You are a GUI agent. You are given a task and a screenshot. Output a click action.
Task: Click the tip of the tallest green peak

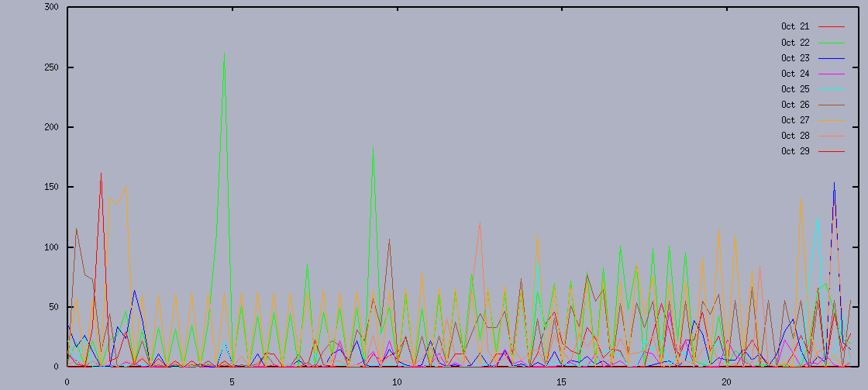224,56
